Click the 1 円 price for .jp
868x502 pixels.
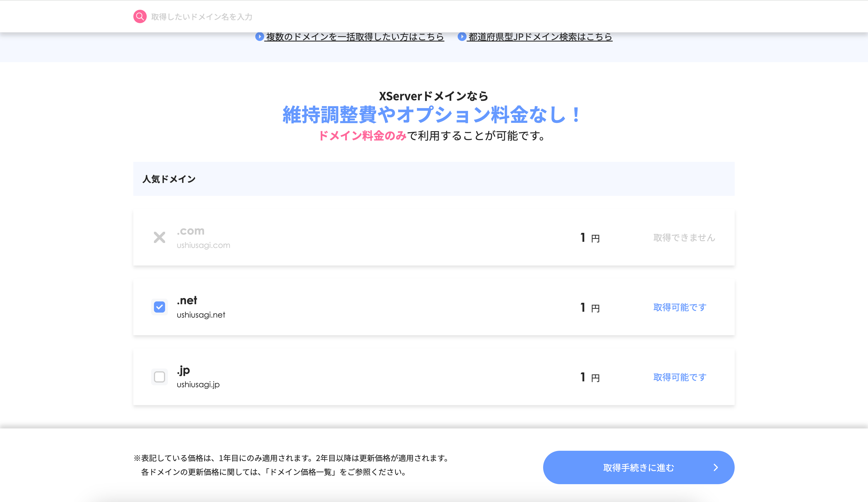pyautogui.click(x=590, y=377)
